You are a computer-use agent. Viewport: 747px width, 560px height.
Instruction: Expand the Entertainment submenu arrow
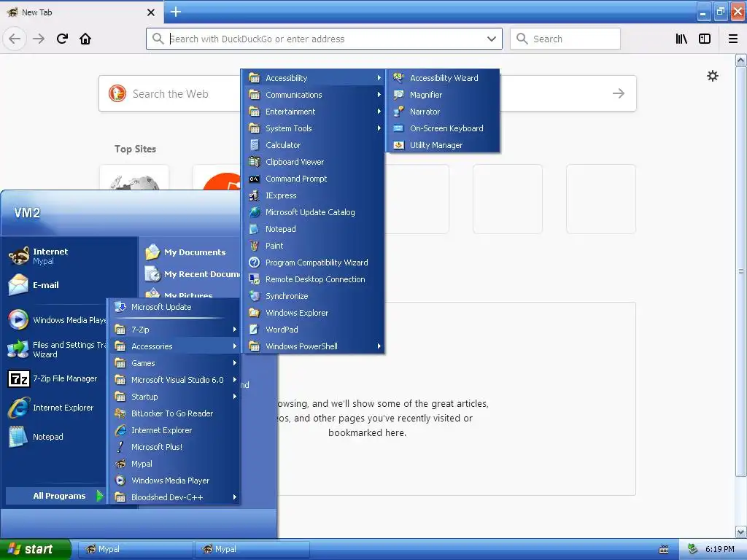pyautogui.click(x=379, y=112)
